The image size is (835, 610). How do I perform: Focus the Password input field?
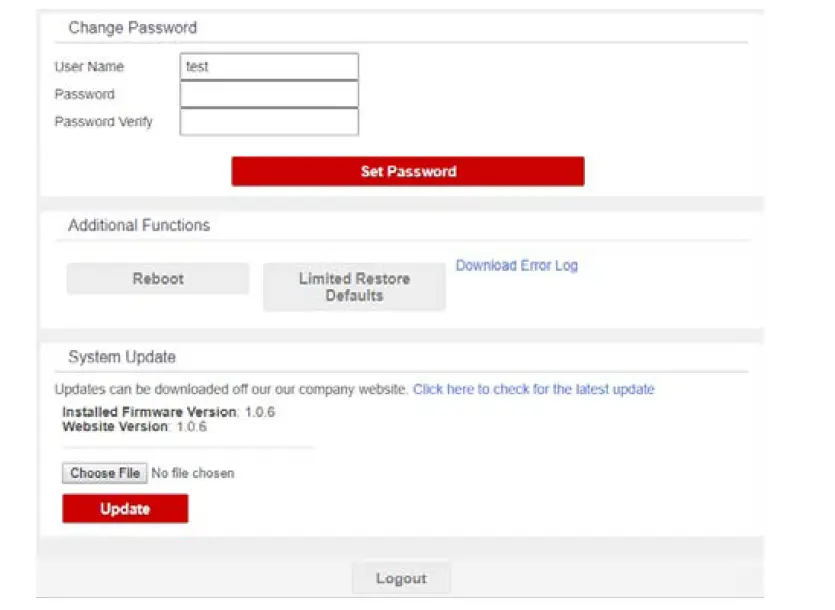pyautogui.click(x=269, y=94)
